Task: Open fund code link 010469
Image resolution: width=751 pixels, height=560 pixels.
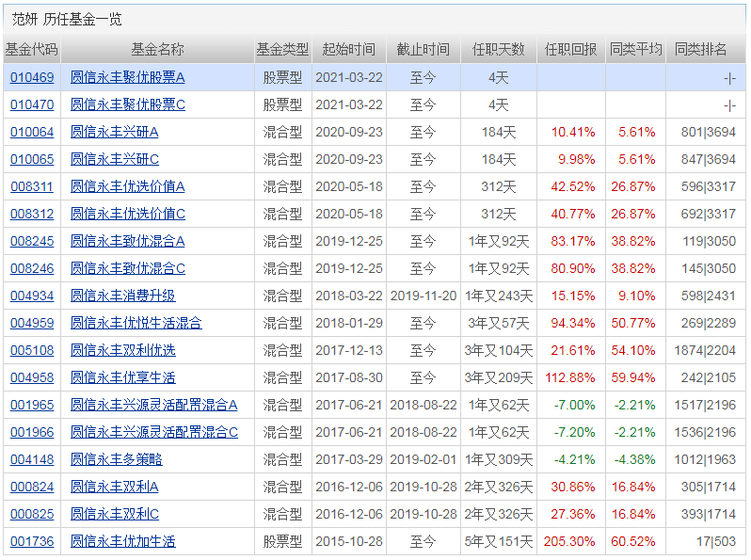Action: click(32, 77)
